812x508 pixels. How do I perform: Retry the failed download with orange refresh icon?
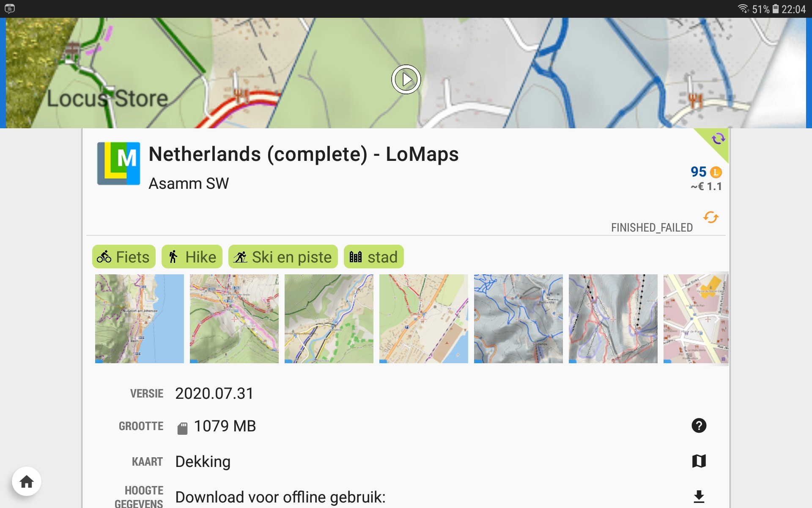coord(710,218)
